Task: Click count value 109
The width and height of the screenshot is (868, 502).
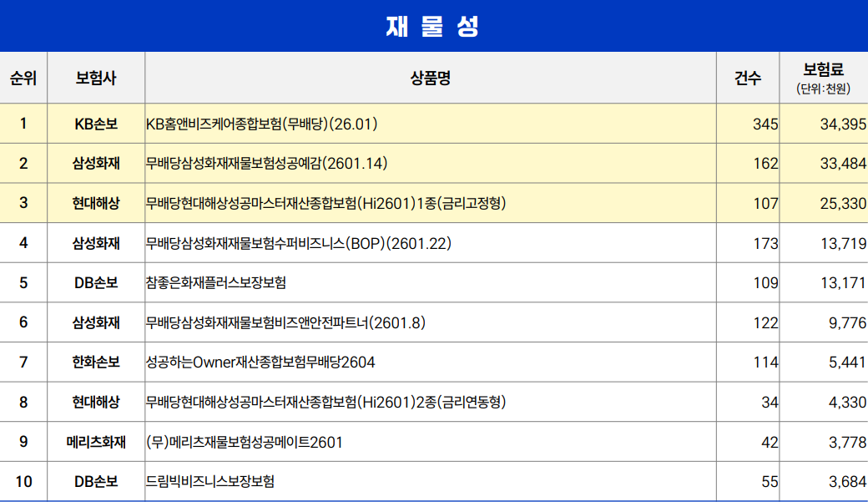Action: (x=765, y=283)
